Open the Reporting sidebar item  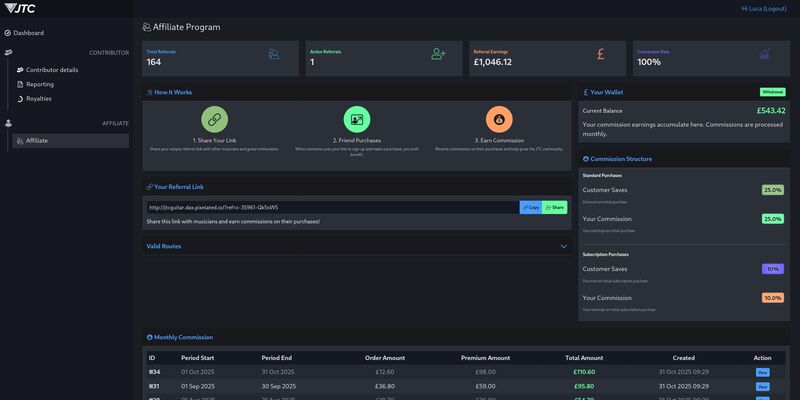40,84
